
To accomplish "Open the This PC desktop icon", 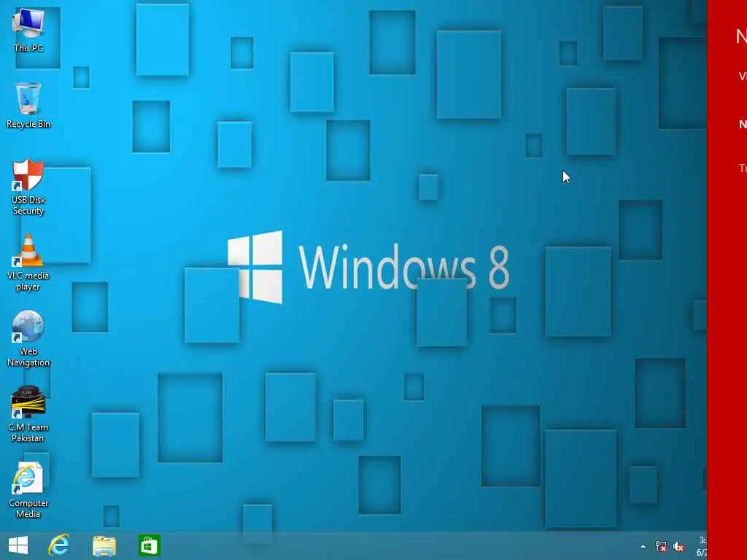I will coord(28,29).
